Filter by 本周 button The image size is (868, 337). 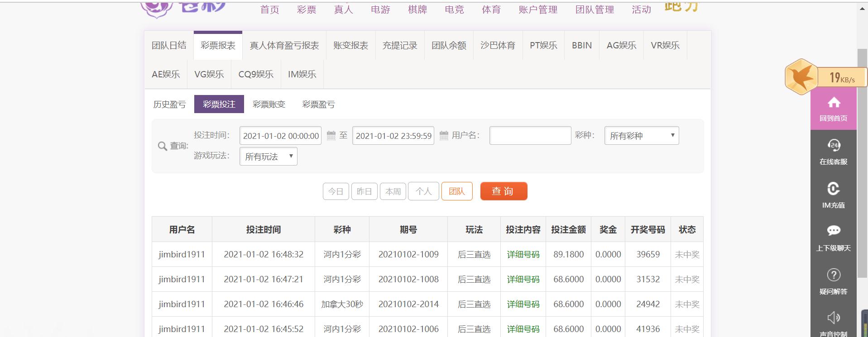tap(393, 191)
